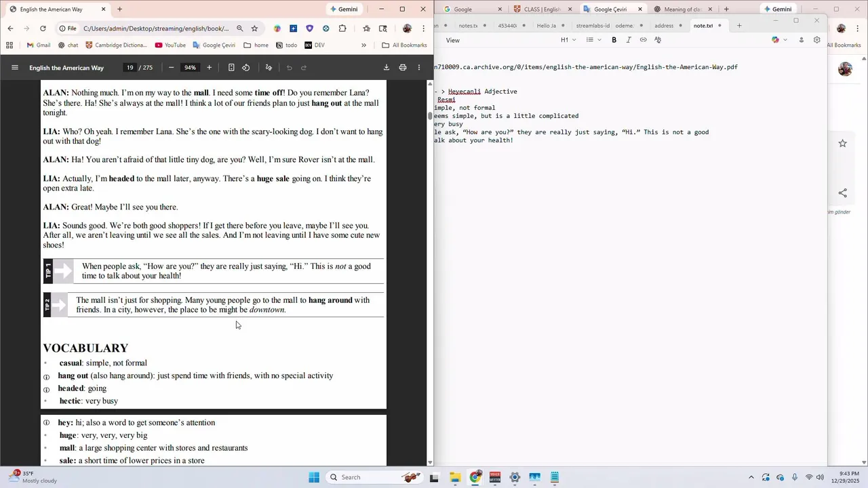
Task: Open Windows Start menu
Action: pos(314,477)
